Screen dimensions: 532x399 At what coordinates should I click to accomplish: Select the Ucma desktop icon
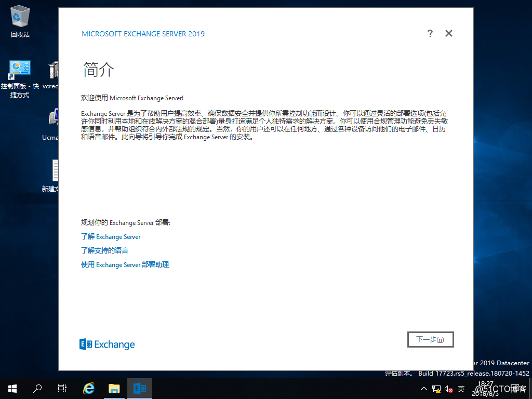pos(51,125)
